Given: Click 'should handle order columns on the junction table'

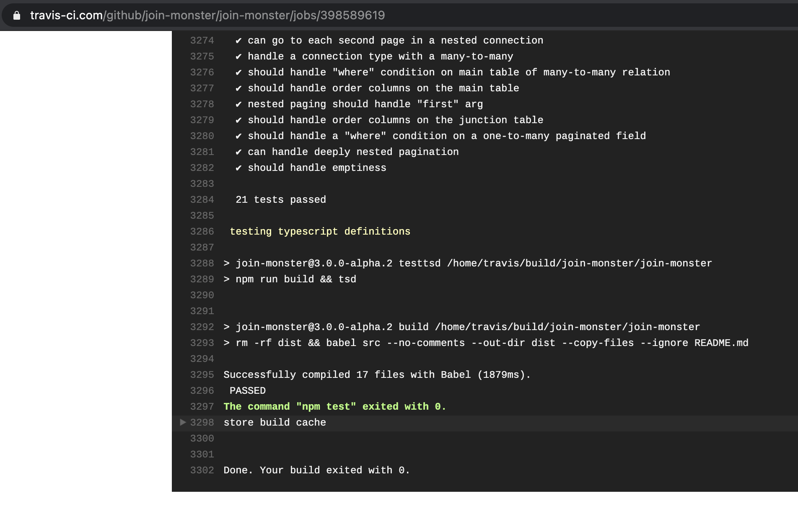Looking at the screenshot, I should pos(389,120).
